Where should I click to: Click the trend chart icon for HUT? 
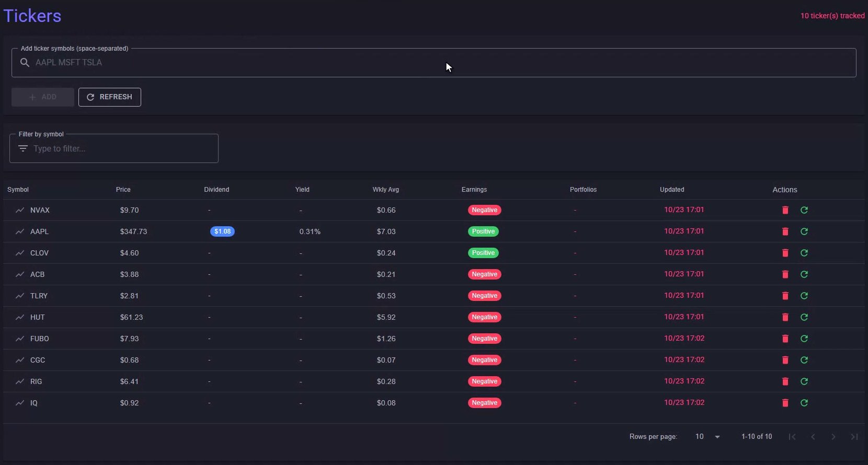[20, 317]
